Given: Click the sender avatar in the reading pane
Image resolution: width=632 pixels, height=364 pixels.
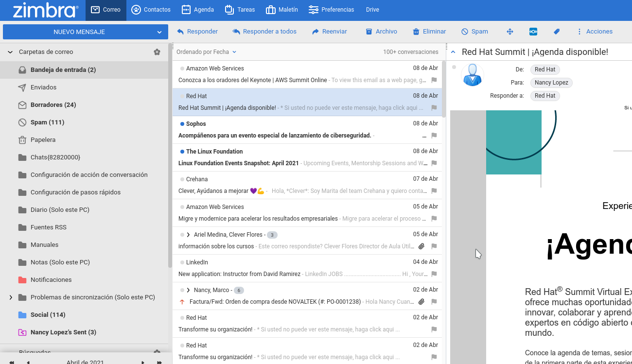Looking at the screenshot, I should [x=472, y=75].
